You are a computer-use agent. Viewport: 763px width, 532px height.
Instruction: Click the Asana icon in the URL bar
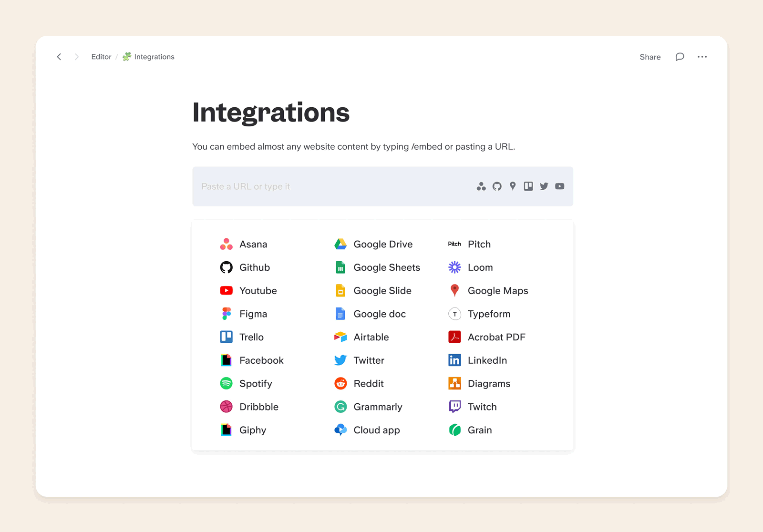(481, 186)
